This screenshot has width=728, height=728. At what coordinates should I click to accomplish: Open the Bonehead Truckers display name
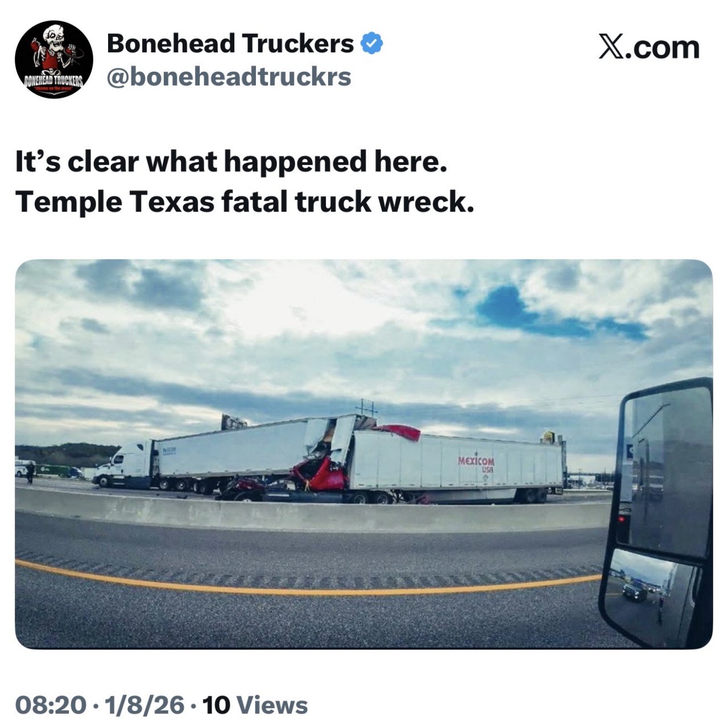230,44
